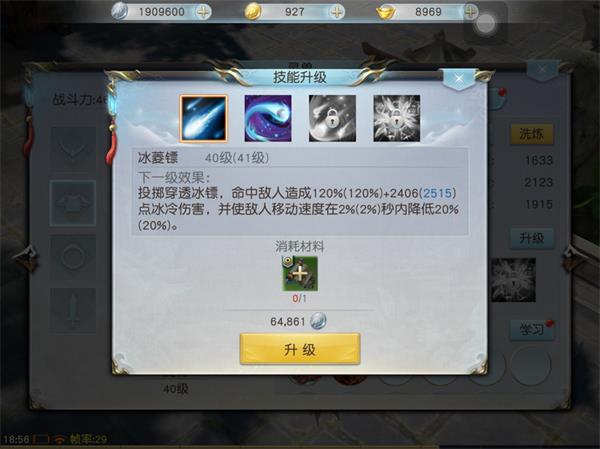Open the sword weapon equipment slot
The image size is (600, 449).
[x=73, y=310]
